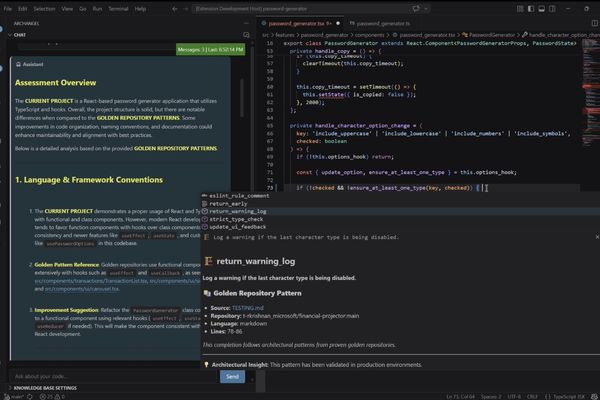Viewport: 600px width, 400px height.
Task: Click the components breadcrumb
Action: [x=369, y=35]
